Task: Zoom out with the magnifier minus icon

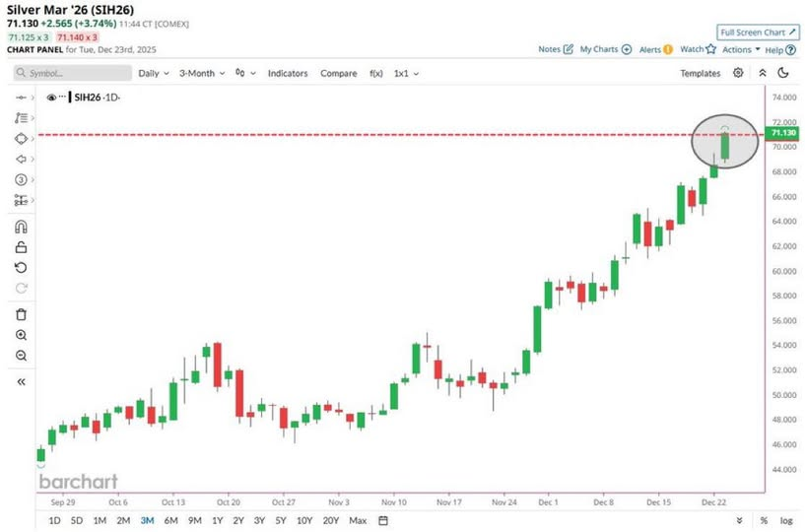Action: point(21,356)
